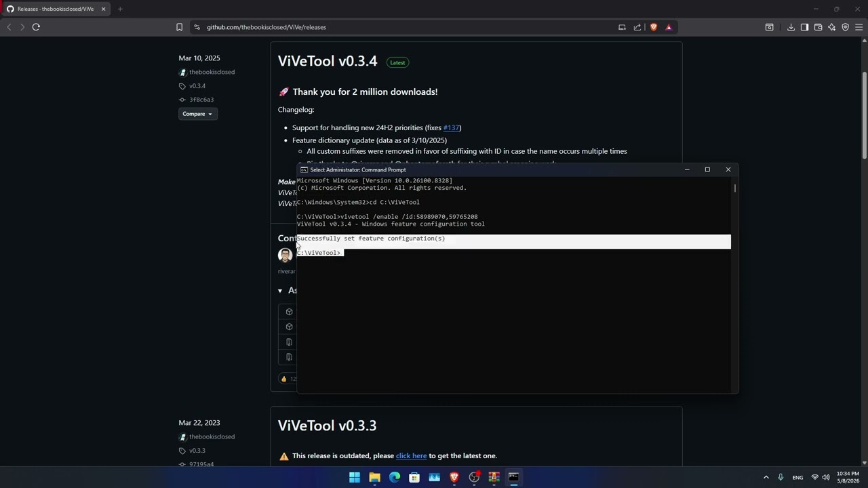Viewport: 868px width, 488px height.
Task: Switch ENG input language
Action: [797, 477]
